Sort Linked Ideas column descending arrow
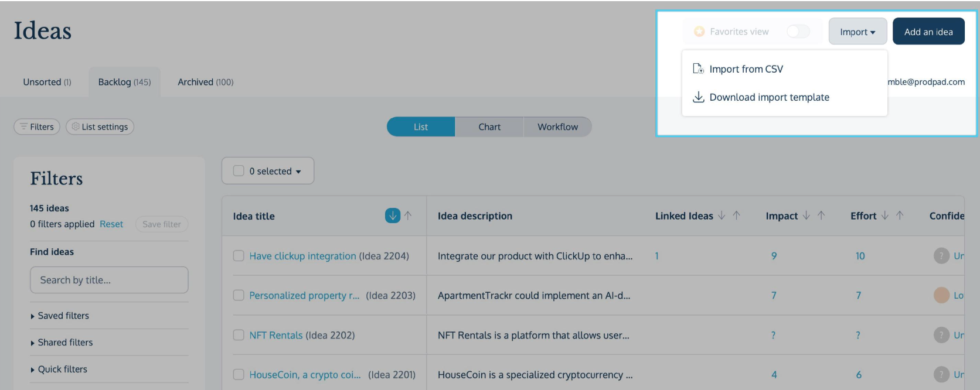 (x=722, y=215)
